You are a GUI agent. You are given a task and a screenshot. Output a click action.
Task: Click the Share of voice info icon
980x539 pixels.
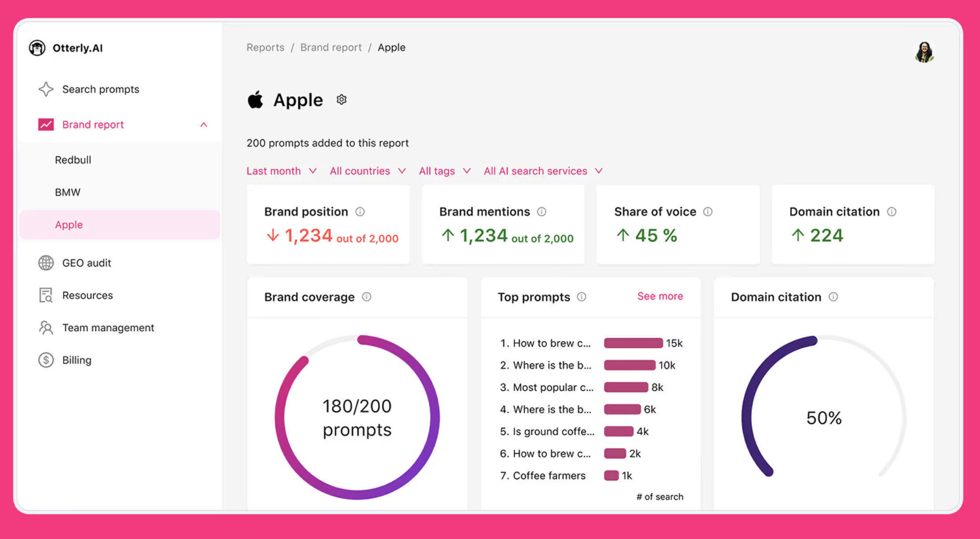708,212
